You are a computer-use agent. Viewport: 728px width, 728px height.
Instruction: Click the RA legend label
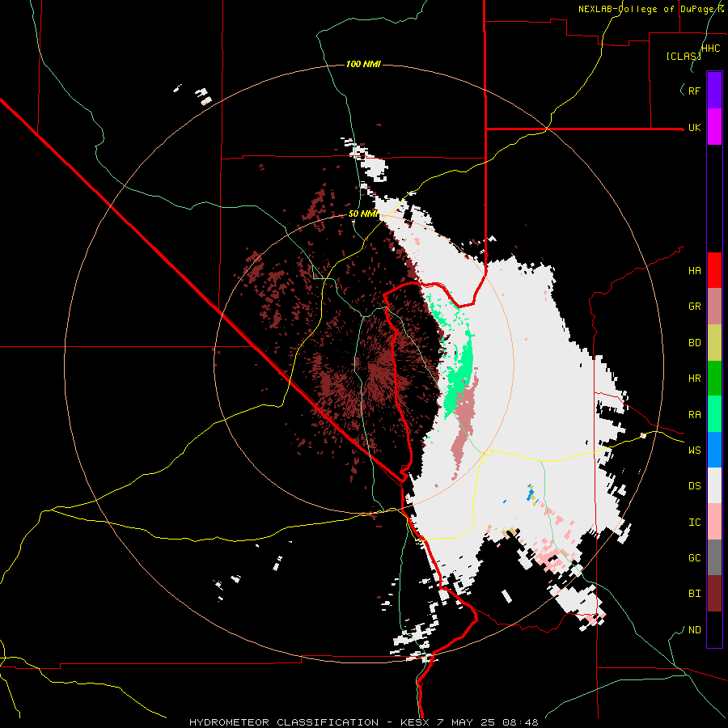click(694, 415)
